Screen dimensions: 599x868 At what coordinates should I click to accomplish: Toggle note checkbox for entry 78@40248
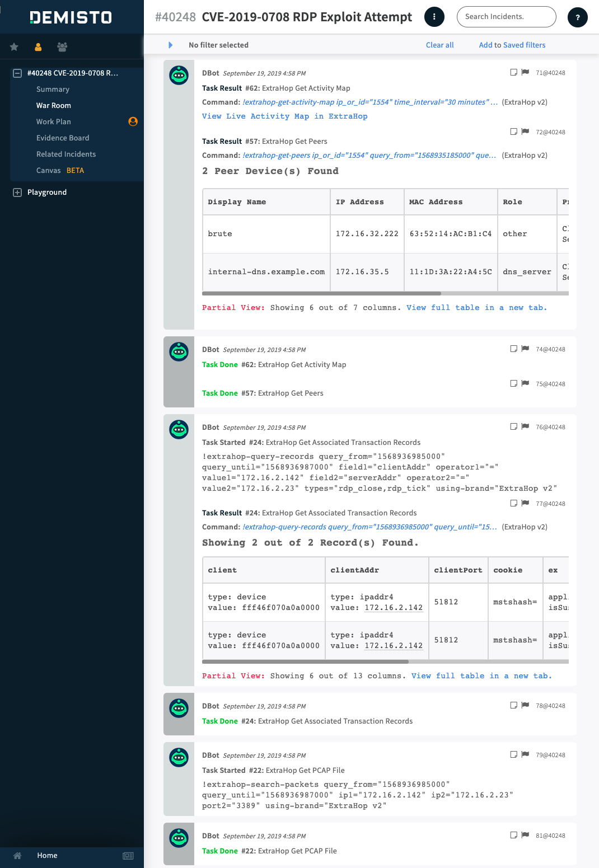(513, 705)
